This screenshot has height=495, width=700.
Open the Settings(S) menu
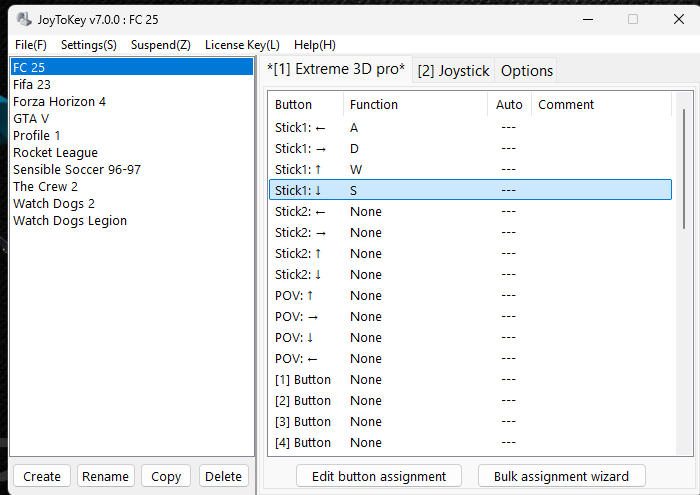click(88, 45)
